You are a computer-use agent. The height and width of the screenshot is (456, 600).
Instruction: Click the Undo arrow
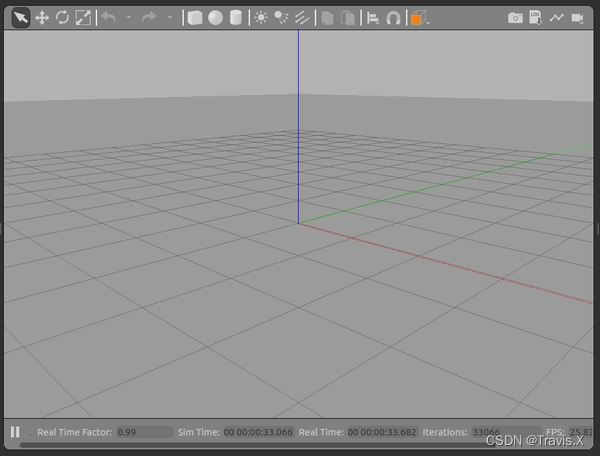[x=109, y=17]
